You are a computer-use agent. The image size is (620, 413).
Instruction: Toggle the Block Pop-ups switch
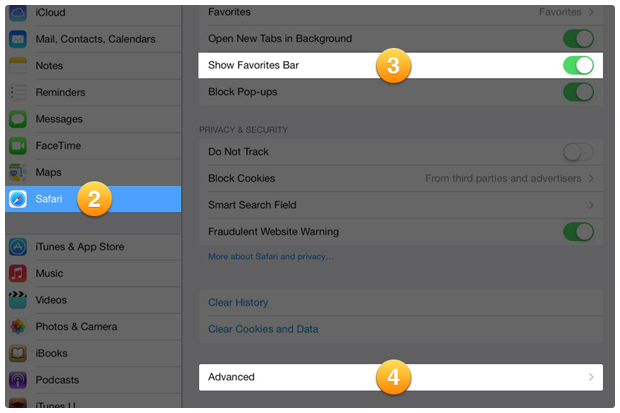coord(578,92)
